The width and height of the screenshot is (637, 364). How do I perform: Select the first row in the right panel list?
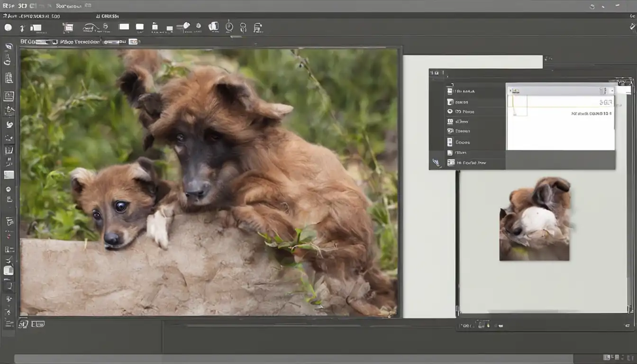click(x=476, y=91)
